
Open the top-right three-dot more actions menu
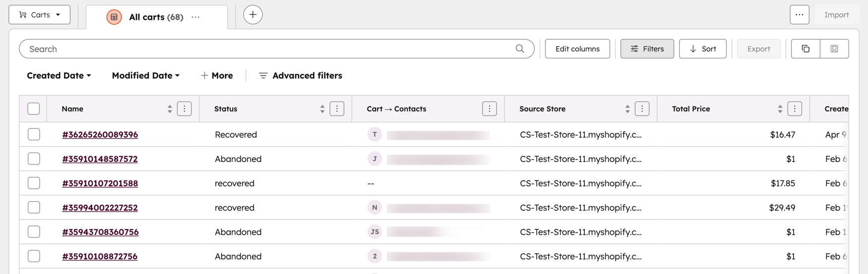click(799, 15)
